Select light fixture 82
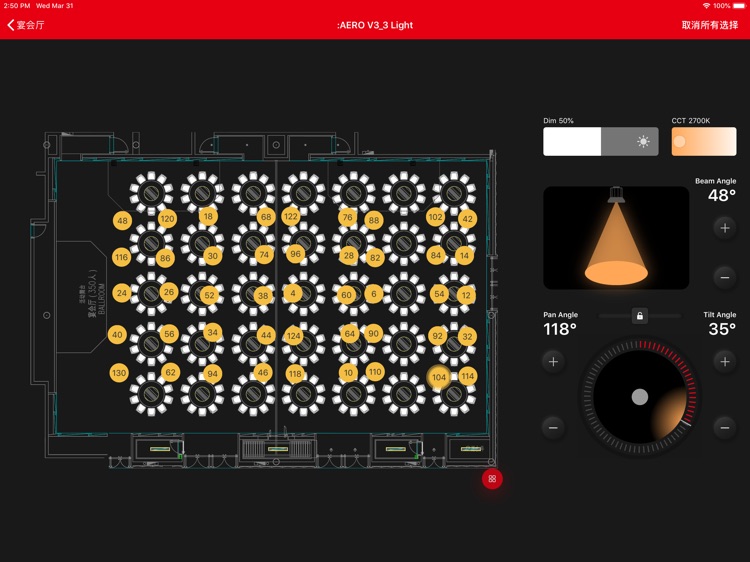Screen dimensions: 750x562 tap(375, 258)
